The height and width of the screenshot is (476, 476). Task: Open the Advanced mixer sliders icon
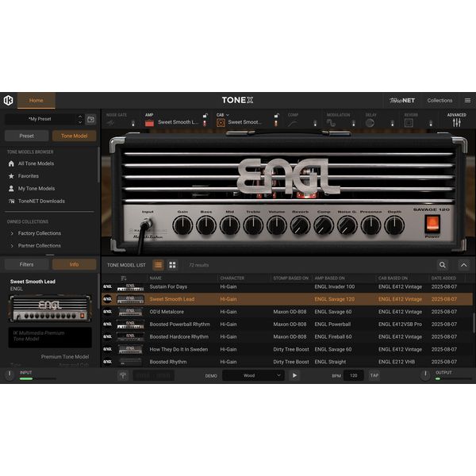tap(457, 123)
